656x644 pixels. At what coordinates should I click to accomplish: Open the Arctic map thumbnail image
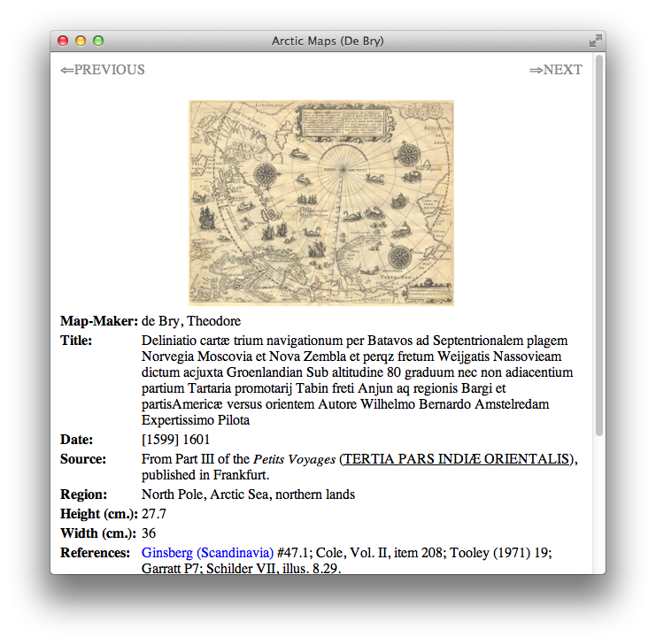(x=321, y=203)
